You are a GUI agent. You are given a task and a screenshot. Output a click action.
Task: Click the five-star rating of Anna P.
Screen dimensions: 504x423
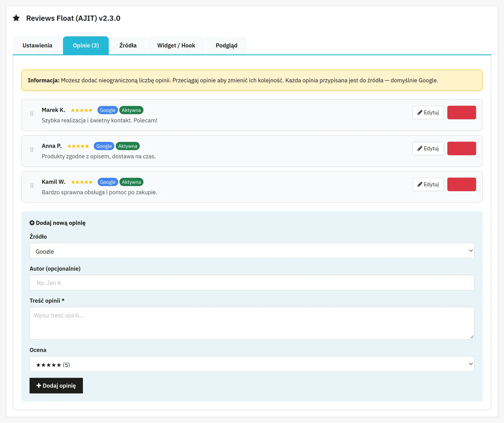pos(78,146)
